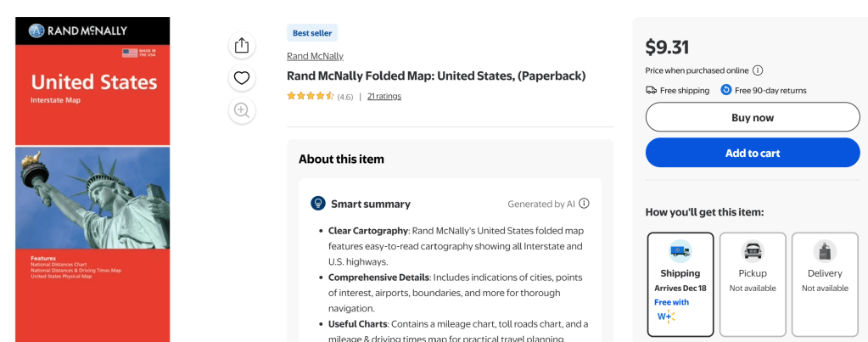Click the Smart summary lightbulb icon

coord(318,204)
